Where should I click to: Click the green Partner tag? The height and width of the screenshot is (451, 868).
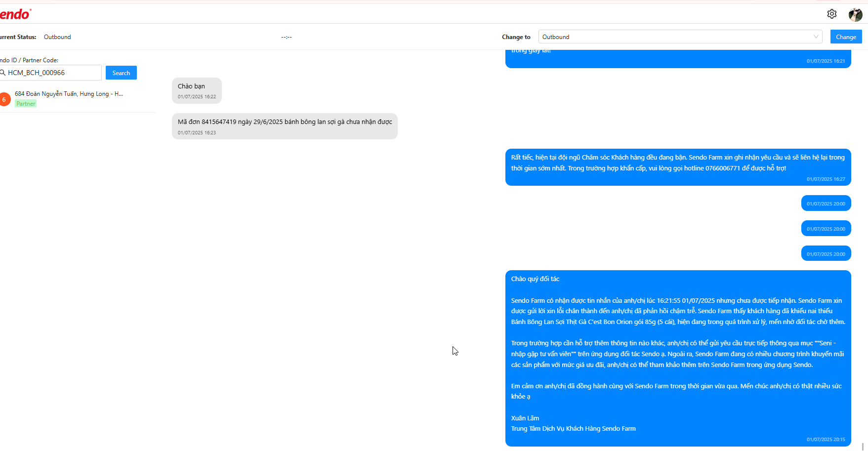click(x=26, y=104)
